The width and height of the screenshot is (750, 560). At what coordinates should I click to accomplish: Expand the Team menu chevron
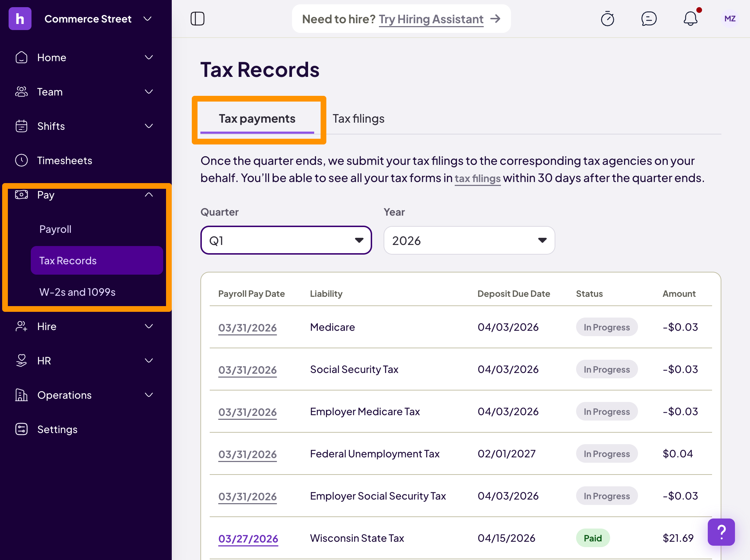click(149, 92)
